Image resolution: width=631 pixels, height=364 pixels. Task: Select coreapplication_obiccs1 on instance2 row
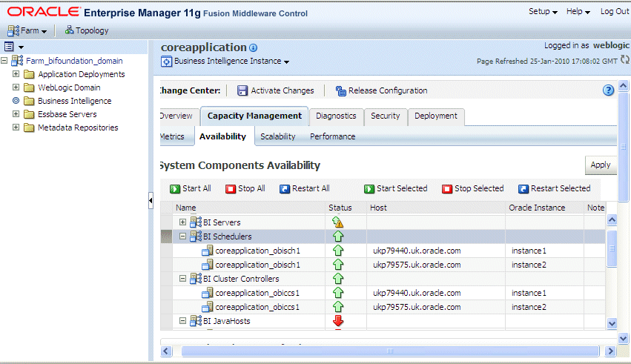(383, 307)
